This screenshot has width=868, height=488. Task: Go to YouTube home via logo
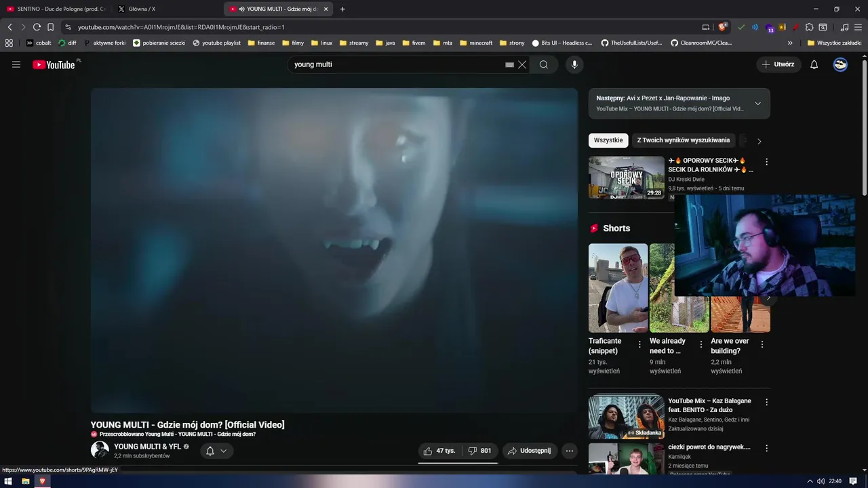click(54, 64)
